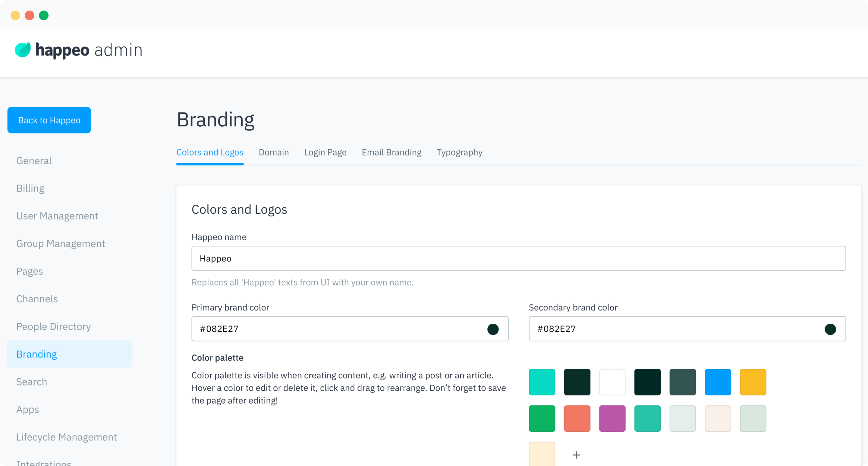The width and height of the screenshot is (868, 466).
Task: Click the Colors and Logos section heading
Action: [239, 209]
